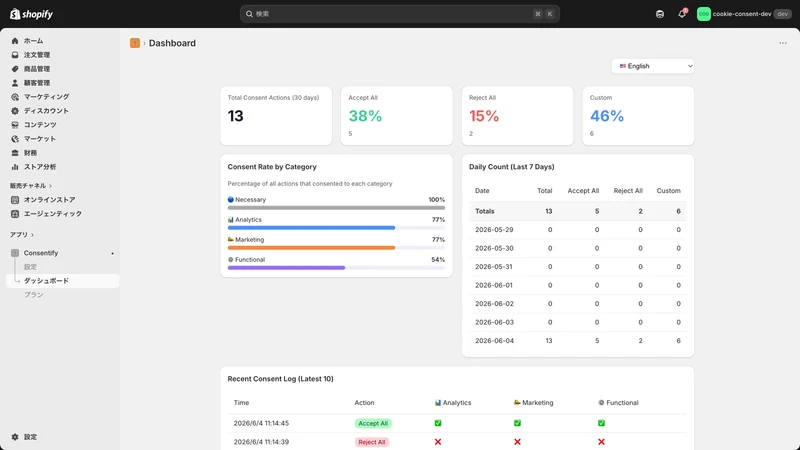This screenshot has width=800, height=450.
Task: Click green Marketing check in Accept All row
Action: click(517, 423)
